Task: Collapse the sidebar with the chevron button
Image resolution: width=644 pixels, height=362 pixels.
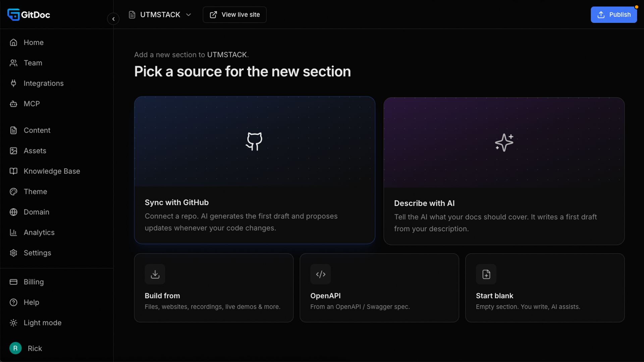Action: [113, 19]
